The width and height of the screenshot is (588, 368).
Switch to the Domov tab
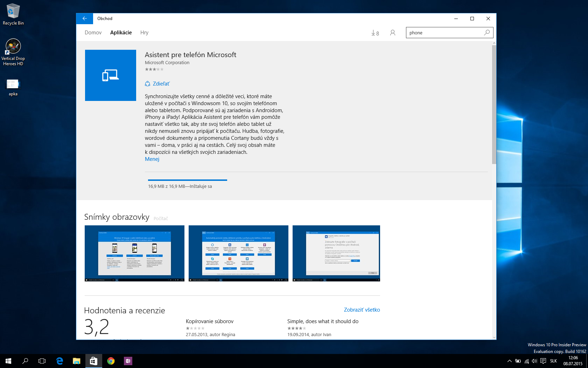93,33
